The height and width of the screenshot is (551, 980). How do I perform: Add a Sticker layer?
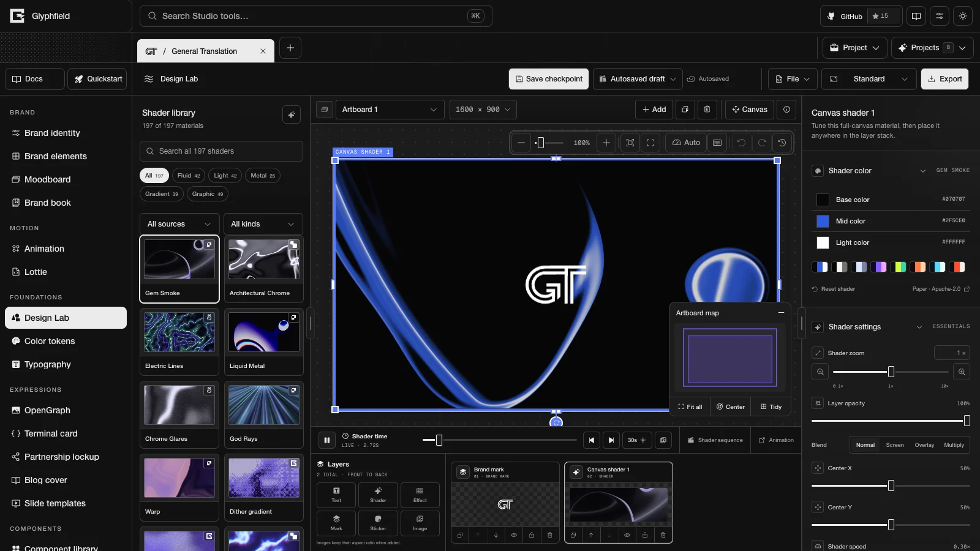coord(378,523)
